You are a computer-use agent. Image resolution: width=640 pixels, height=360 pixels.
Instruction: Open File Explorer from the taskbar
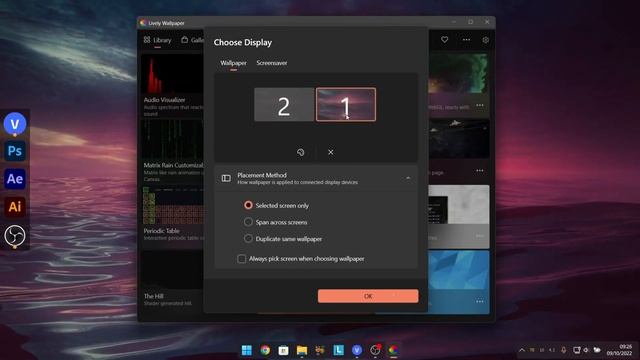[x=302, y=350]
